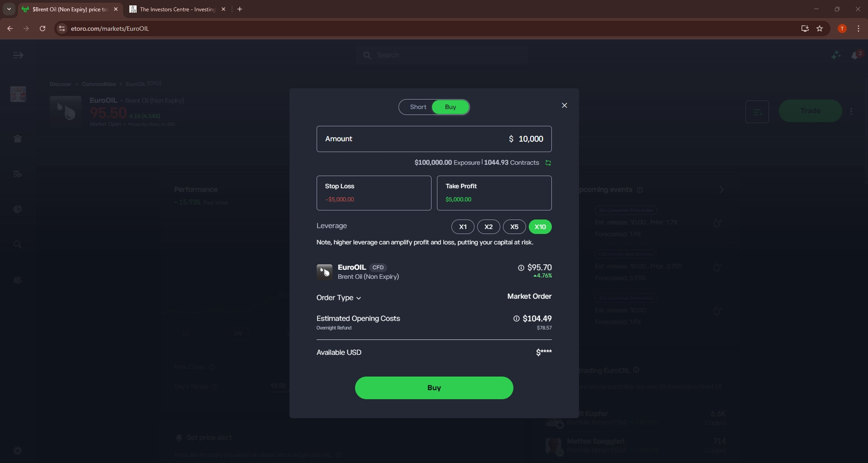
Task: Set leverage to X2
Action: coord(489,227)
